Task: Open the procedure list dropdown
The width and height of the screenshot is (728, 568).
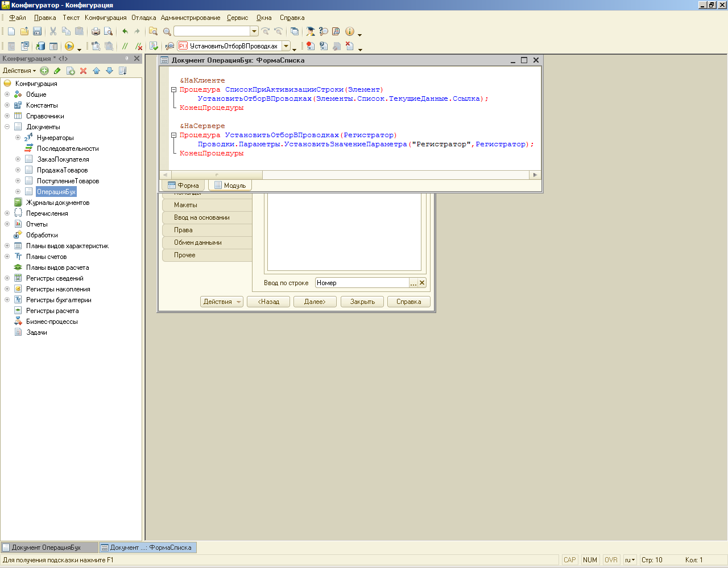Action: pyautogui.click(x=286, y=46)
